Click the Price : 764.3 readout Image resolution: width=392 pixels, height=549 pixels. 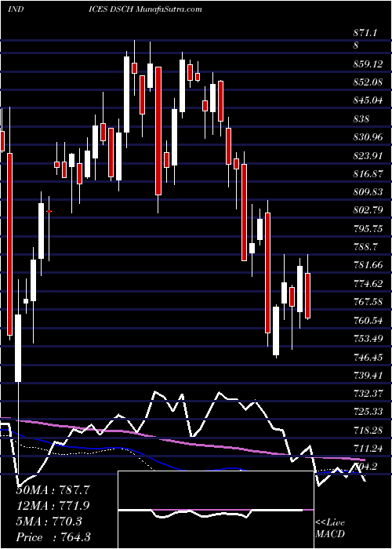click(53, 537)
